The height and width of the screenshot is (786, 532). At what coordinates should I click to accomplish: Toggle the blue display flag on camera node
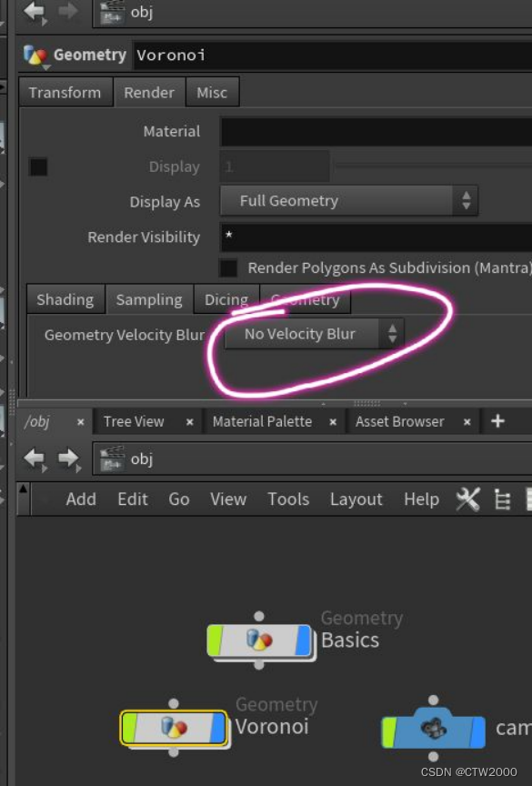click(x=477, y=731)
